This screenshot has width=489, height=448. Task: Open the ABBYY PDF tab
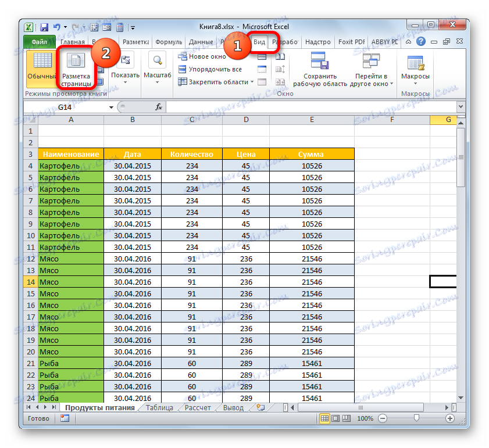pyautogui.click(x=384, y=42)
